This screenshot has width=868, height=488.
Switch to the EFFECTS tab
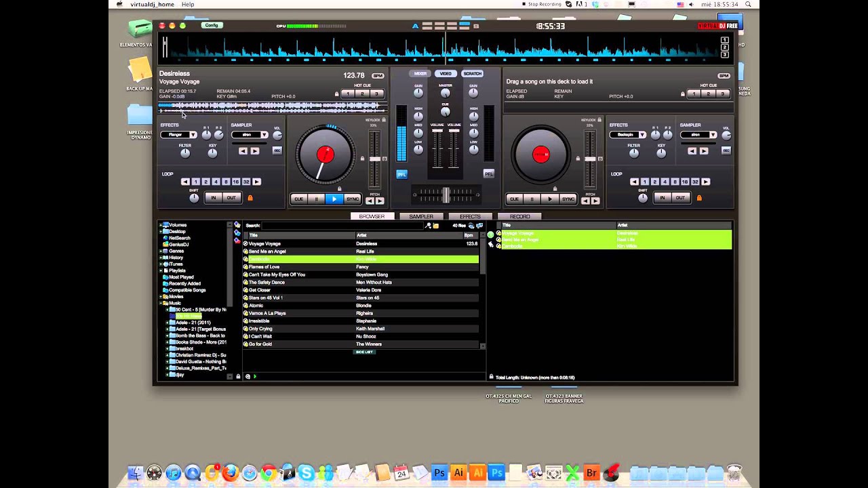click(x=470, y=216)
